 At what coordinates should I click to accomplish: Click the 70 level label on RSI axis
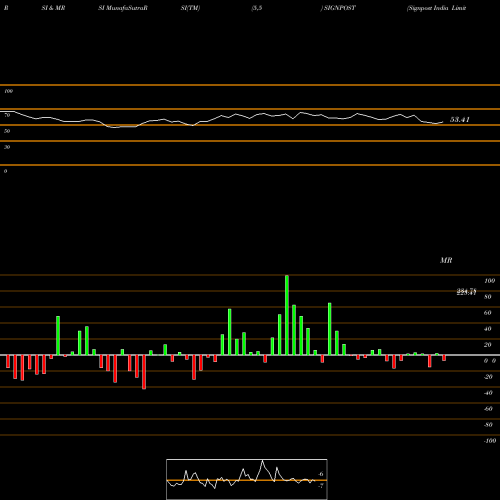coord(7,115)
